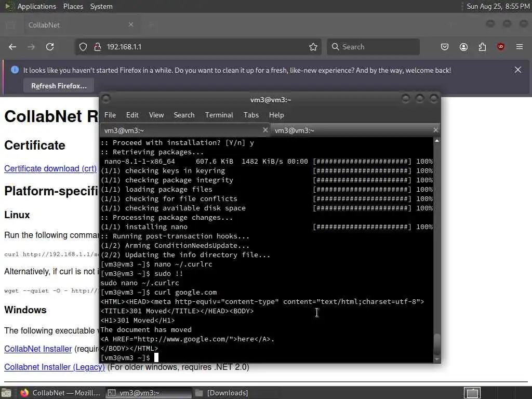Image resolution: width=532 pixels, height=399 pixels.
Task: Switch to vm3@vm3 terminal taskbar item
Action: tap(148, 393)
